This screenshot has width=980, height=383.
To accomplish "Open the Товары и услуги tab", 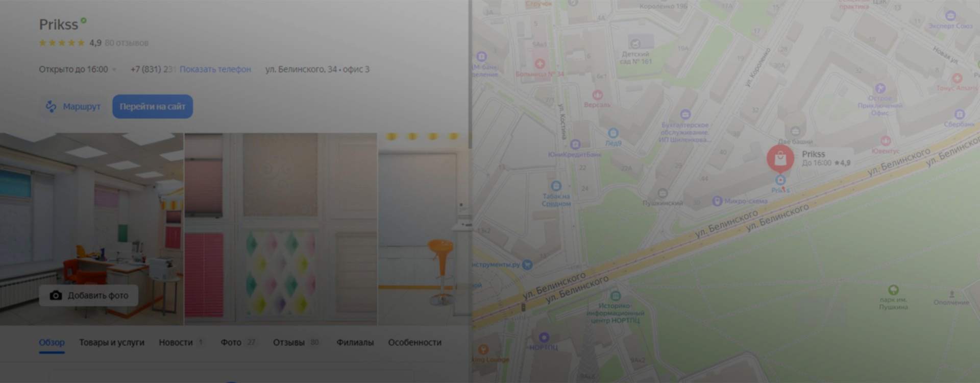I will [111, 342].
